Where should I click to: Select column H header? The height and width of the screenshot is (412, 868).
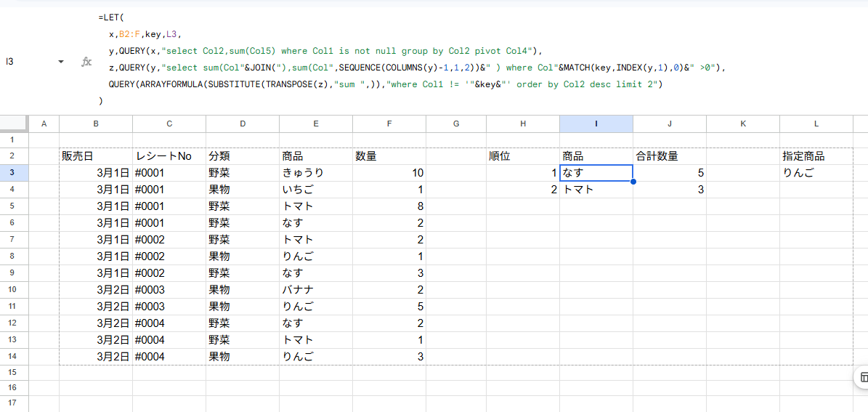[522, 124]
